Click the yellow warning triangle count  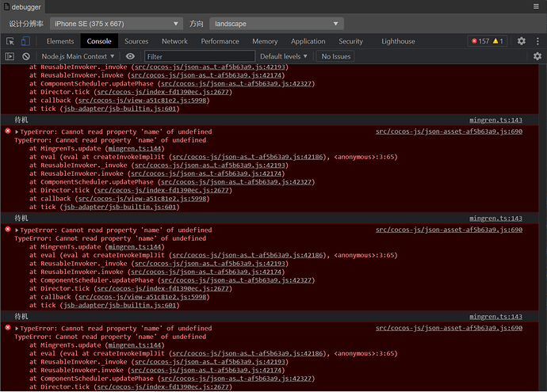click(x=498, y=41)
